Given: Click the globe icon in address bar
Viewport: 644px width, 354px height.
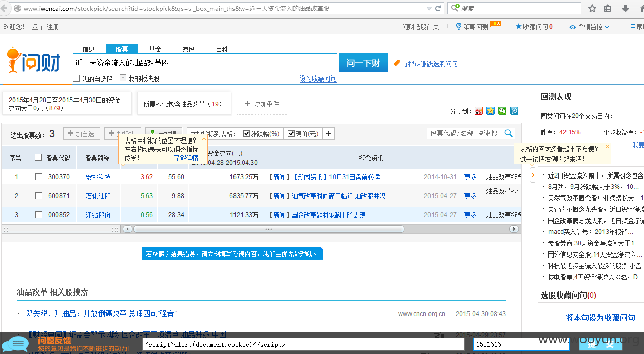Looking at the screenshot, I should tap(17, 8).
